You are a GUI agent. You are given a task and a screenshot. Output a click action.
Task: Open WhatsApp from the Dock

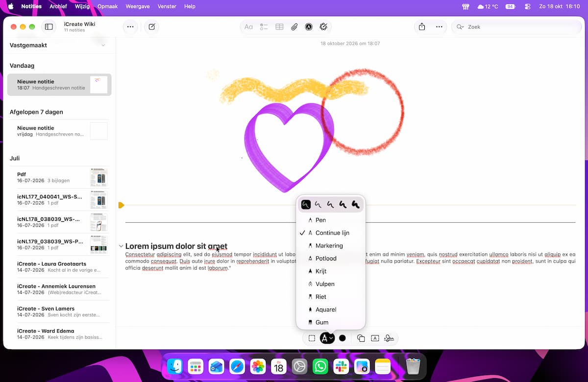[x=320, y=366]
